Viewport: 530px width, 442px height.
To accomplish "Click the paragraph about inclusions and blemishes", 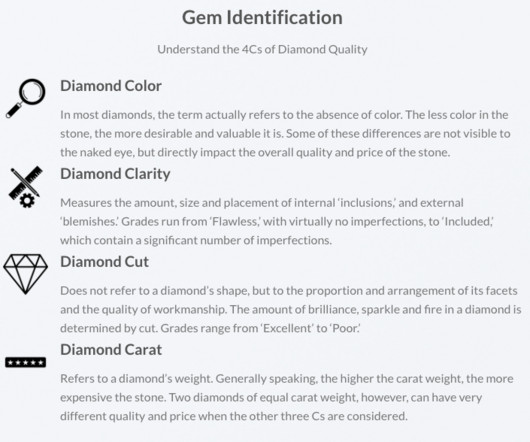I will [x=277, y=221].
